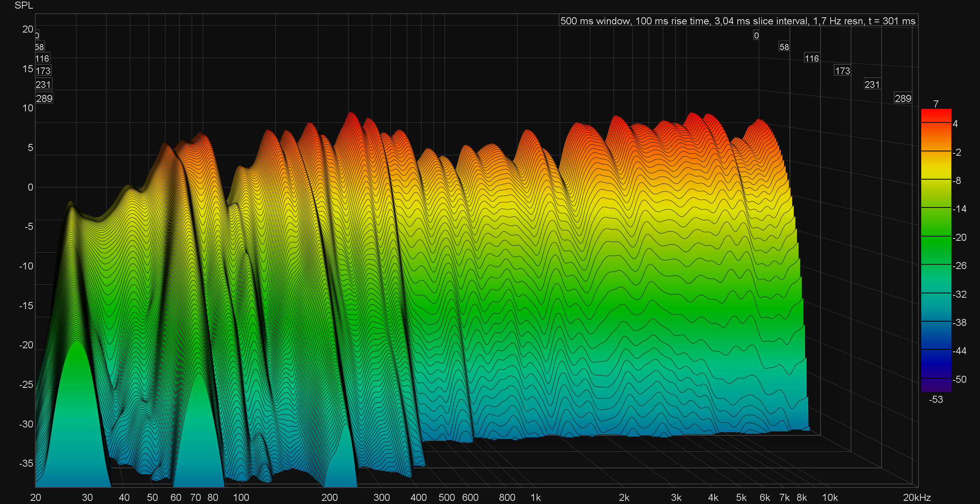Image resolution: width=980 pixels, height=504 pixels.
Task: Click the 173 ms time label on right side
Action: [842, 71]
